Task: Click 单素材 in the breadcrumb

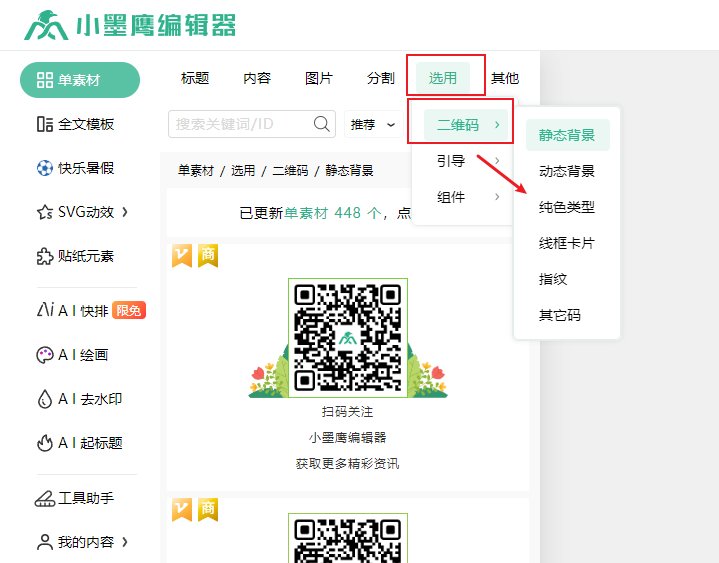Action: tap(196, 171)
